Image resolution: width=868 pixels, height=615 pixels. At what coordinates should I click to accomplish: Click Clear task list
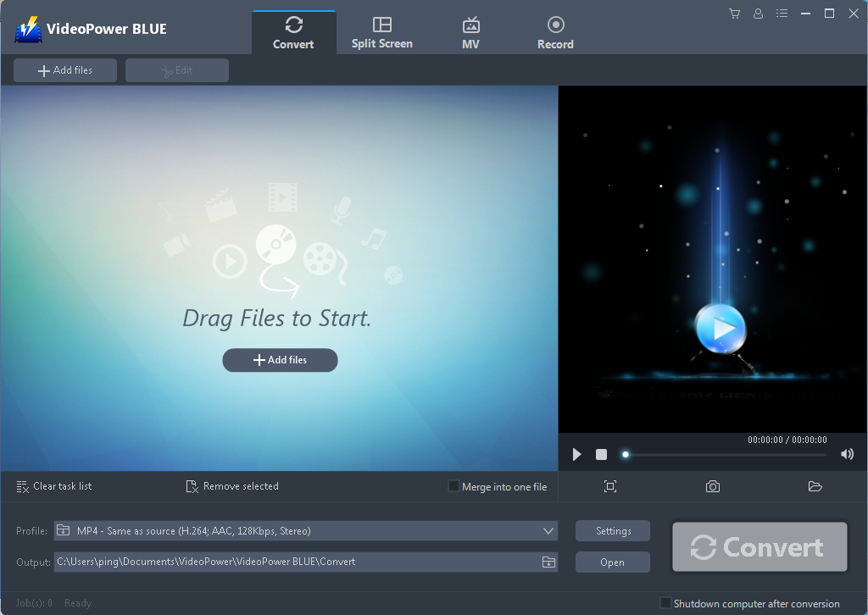click(54, 486)
